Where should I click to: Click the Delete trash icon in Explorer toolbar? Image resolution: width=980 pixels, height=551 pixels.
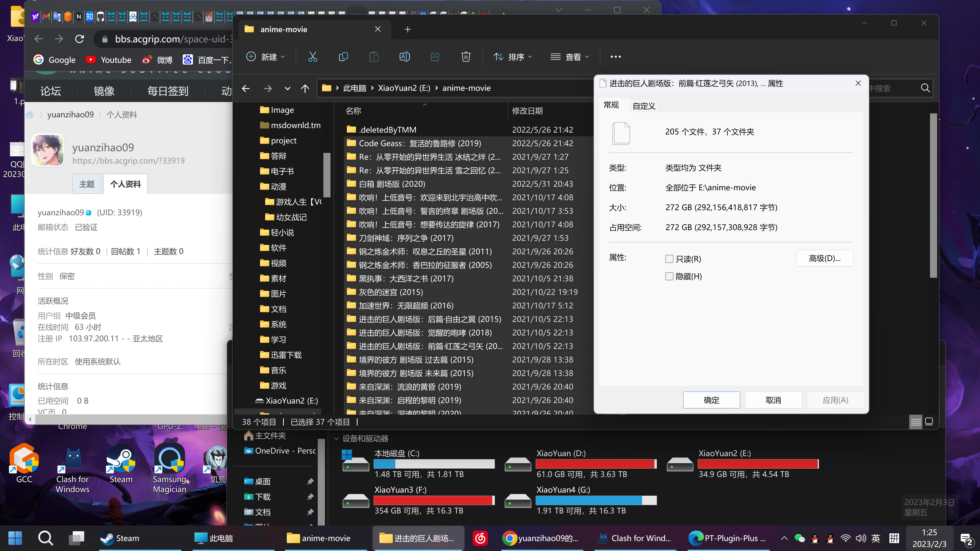click(x=466, y=57)
